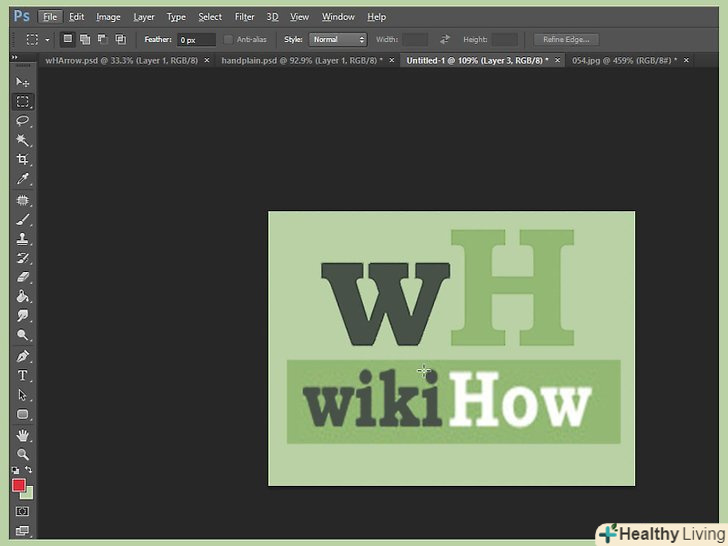Select the Lasso tool
This screenshot has height=546, width=728.
(x=22, y=121)
